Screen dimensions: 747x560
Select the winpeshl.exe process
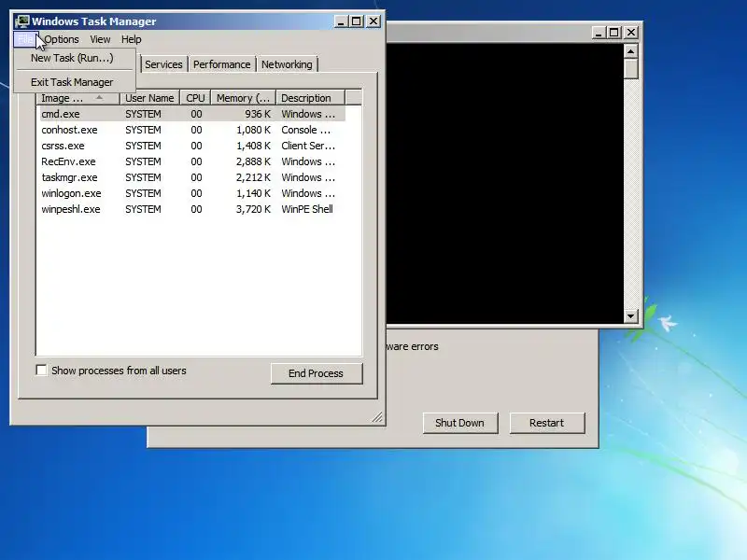[x=191, y=209]
